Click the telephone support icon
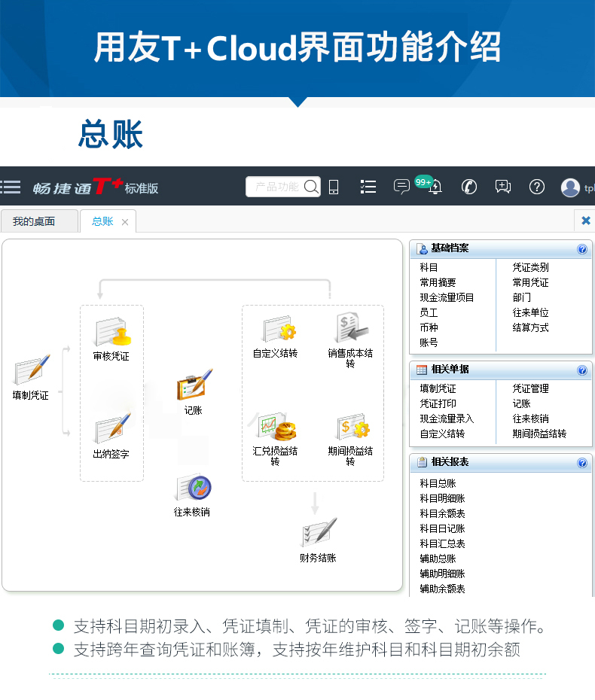This screenshot has width=595, height=700. click(x=469, y=187)
